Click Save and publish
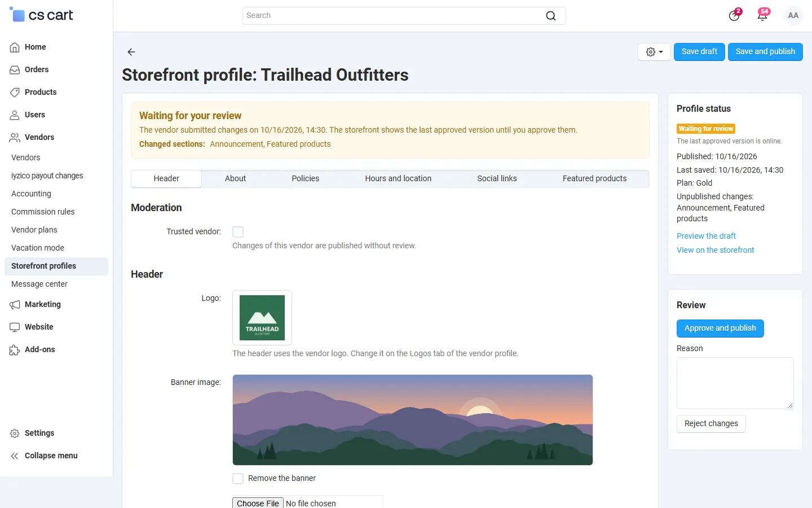812x508 pixels. (765, 52)
